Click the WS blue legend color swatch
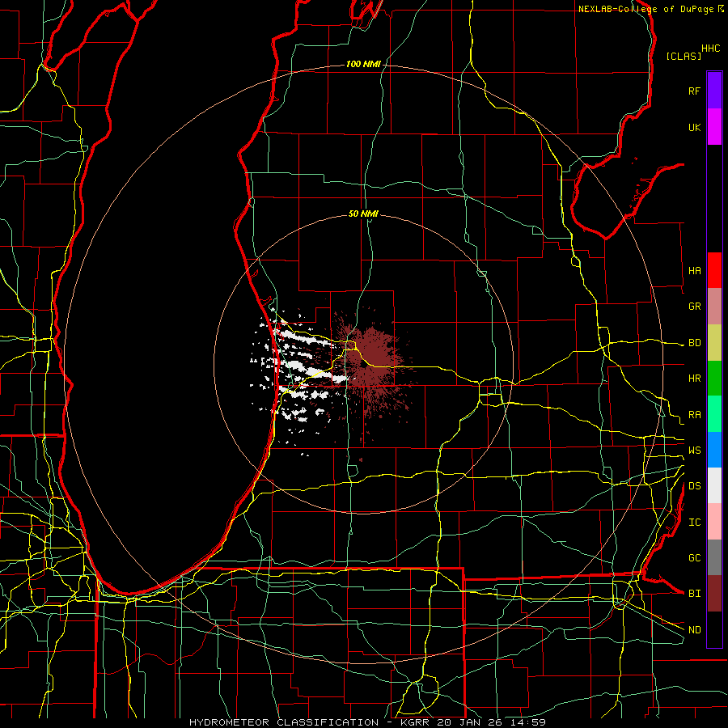The width and height of the screenshot is (728, 728). (714, 450)
